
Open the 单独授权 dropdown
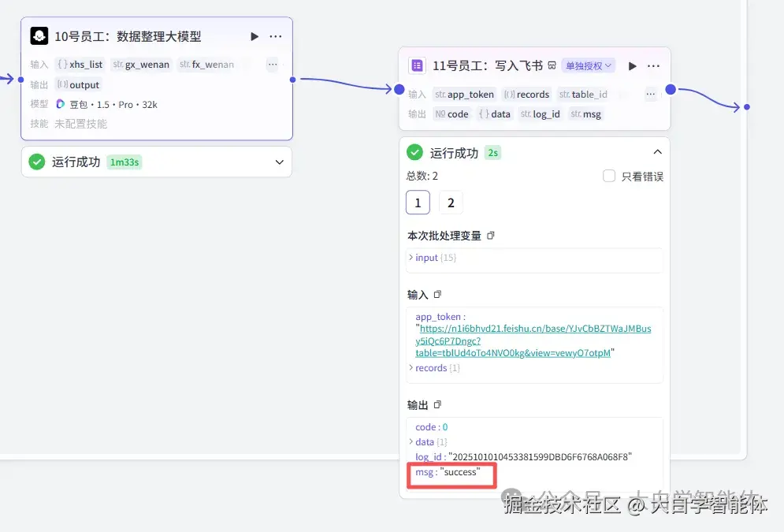(x=588, y=65)
